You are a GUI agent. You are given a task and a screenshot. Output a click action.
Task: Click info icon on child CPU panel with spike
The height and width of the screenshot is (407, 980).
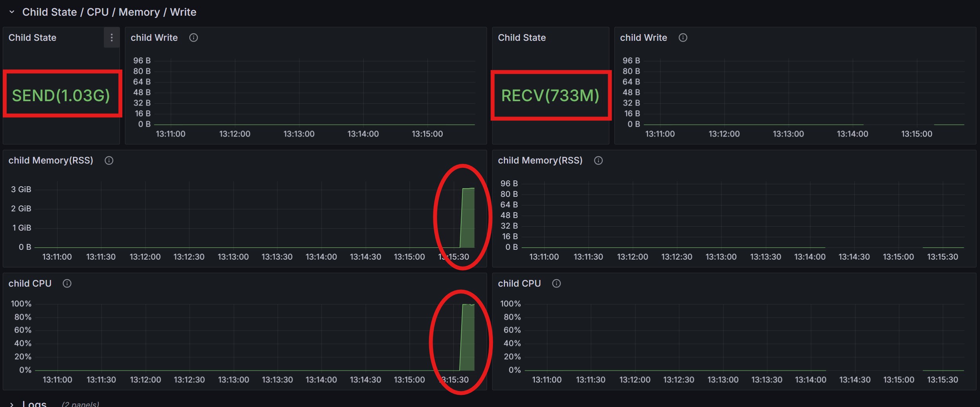click(x=67, y=283)
